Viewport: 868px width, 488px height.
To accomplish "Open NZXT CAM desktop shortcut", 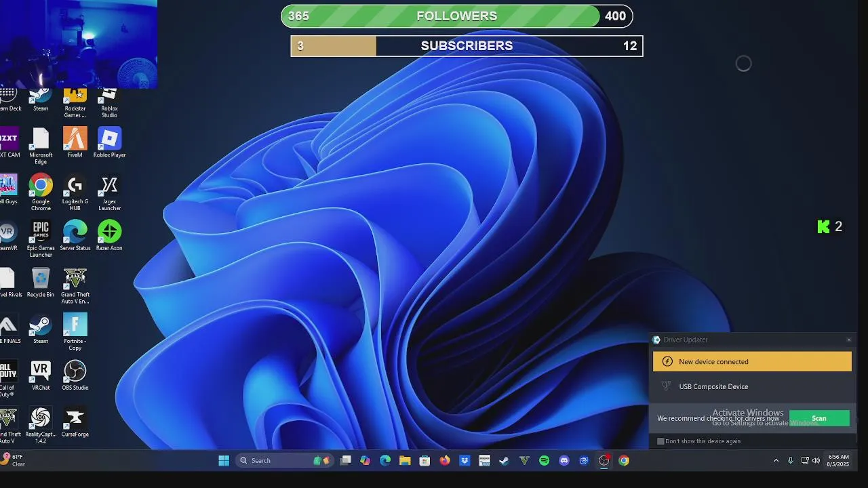I will 9,143.
